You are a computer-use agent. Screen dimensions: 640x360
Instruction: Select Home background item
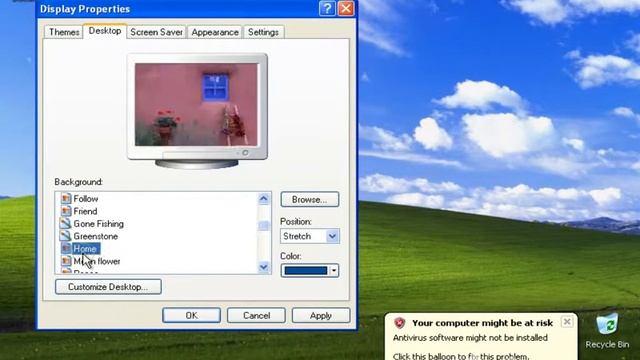[85, 249]
